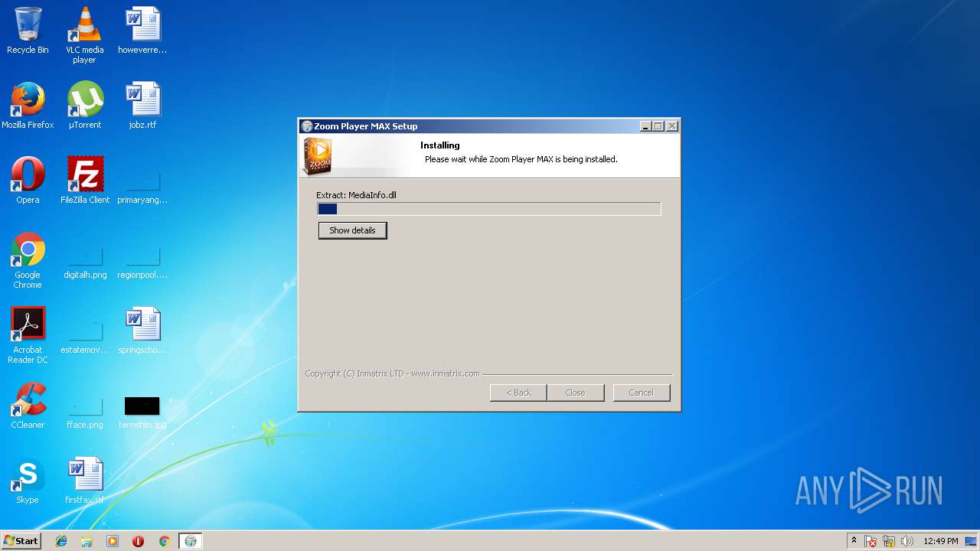This screenshot has width=980, height=551.
Task: Launch Skype desktop shortcut
Action: (x=28, y=481)
